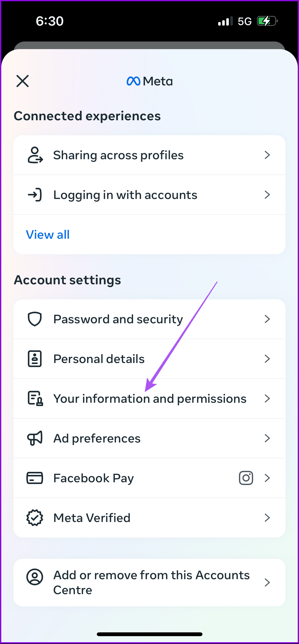Screen dimensions: 299x644
Task: Open Logging in with accounts
Action: pyautogui.click(x=125, y=195)
